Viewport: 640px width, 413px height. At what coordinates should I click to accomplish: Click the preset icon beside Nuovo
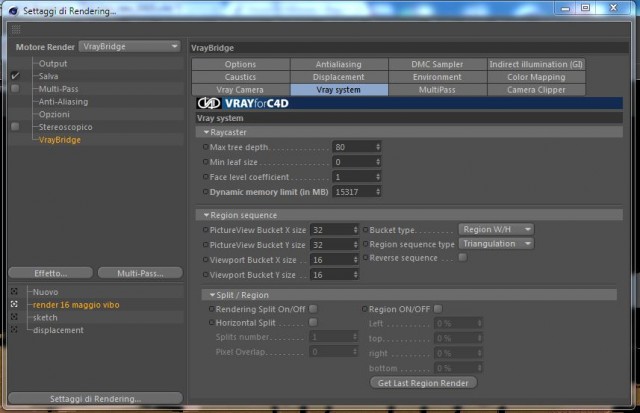click(x=14, y=291)
